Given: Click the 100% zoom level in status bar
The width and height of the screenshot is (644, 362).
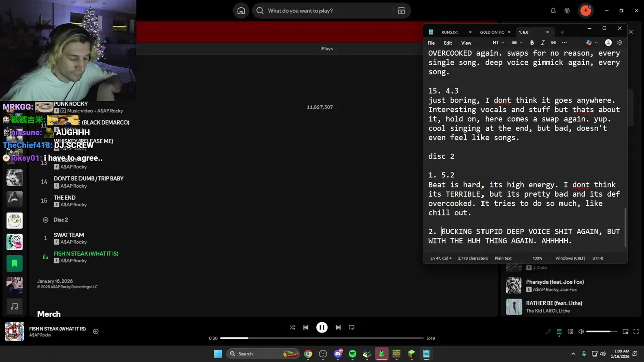Looking at the screenshot, I should (537, 258).
